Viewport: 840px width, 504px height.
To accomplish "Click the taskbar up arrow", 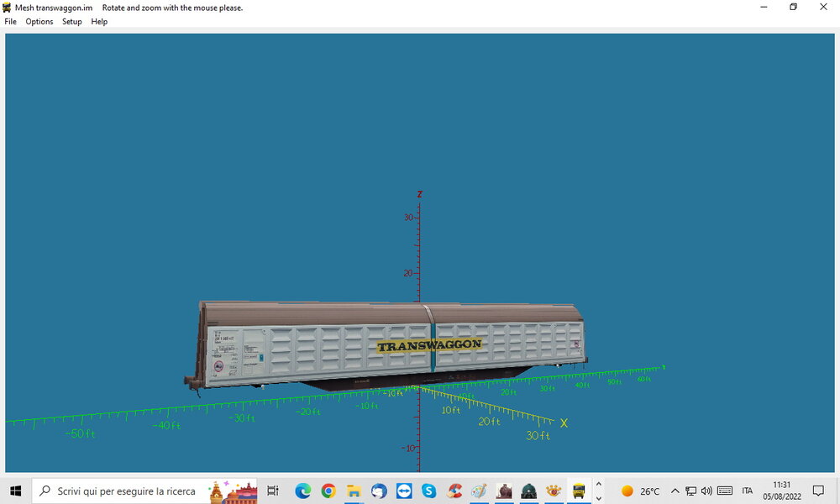I will (599, 484).
